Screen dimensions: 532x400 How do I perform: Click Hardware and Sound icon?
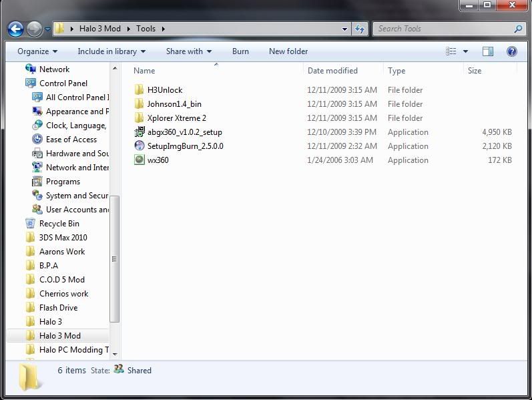[37, 153]
